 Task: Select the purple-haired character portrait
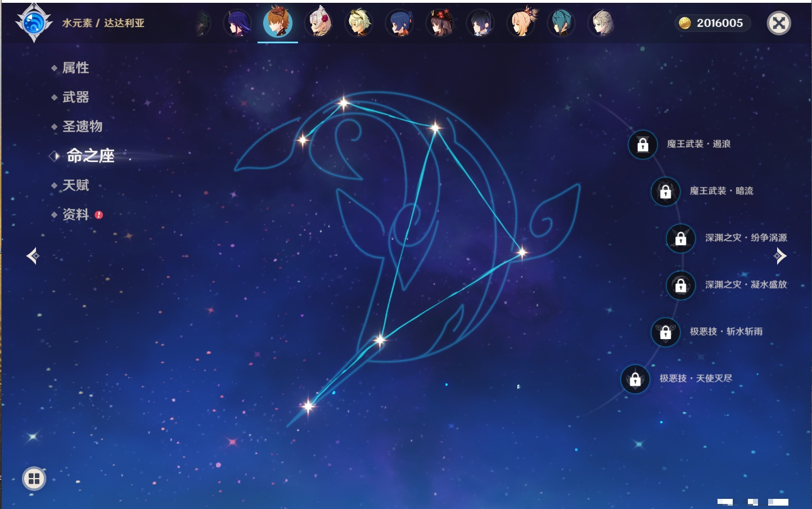point(237,23)
